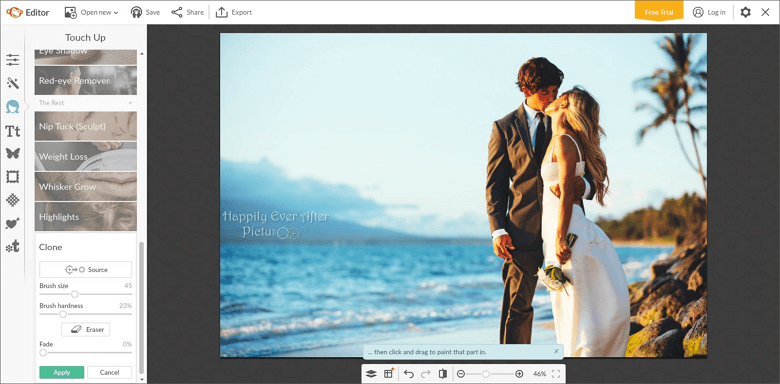
Task: Click the Brush hardness value 23%
Action: (125, 305)
